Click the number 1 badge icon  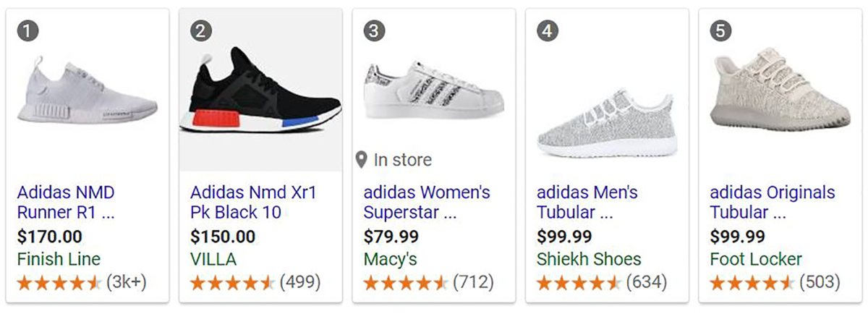pyautogui.click(x=27, y=30)
